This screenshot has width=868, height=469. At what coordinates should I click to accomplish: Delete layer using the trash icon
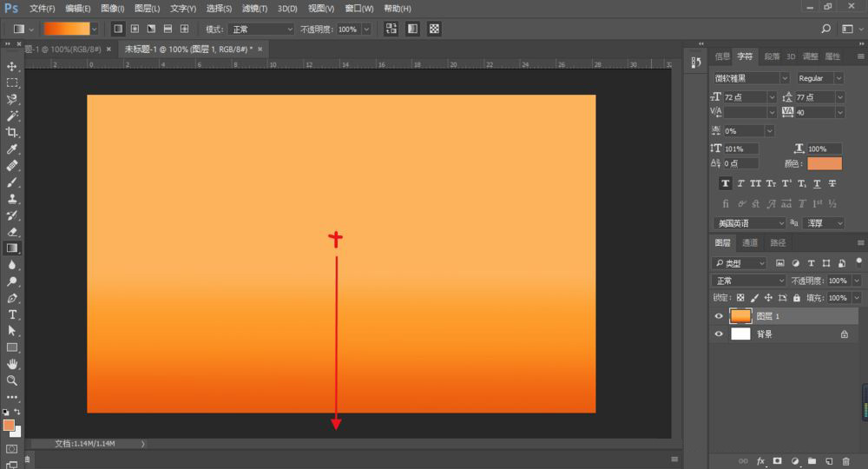pos(845,461)
